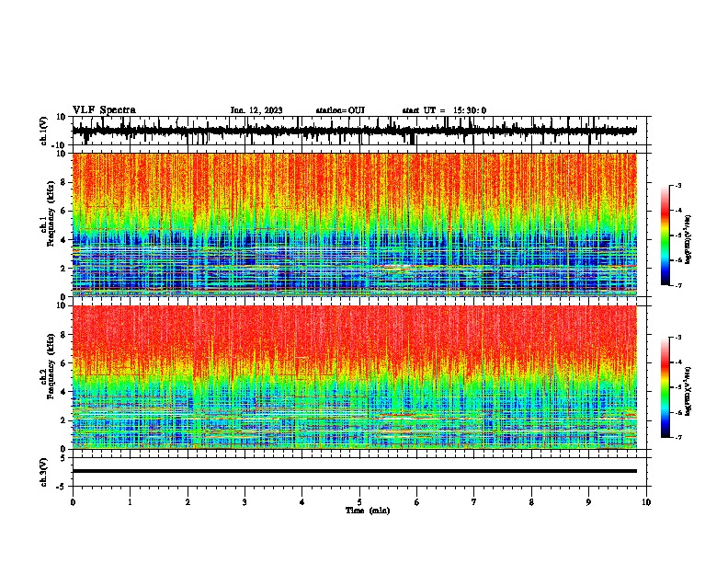
Task: Click the time axis tick label "7"
Action: point(474,502)
